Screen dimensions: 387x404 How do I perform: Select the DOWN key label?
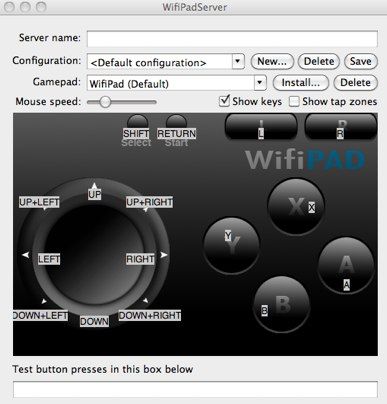click(x=94, y=321)
